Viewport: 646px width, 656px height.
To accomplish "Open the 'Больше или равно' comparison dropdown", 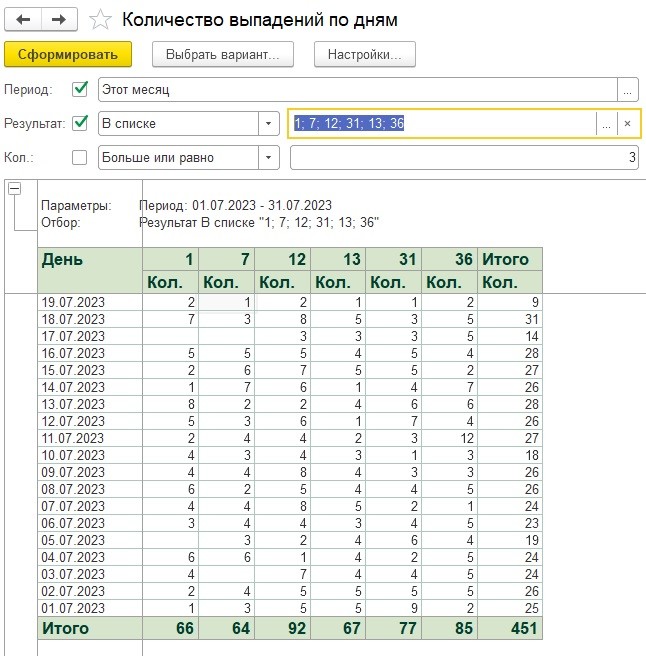I will coord(269,157).
